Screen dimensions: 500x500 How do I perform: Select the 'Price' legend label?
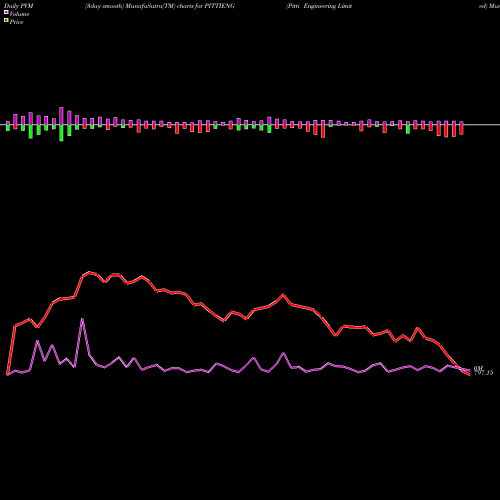pos(16,22)
